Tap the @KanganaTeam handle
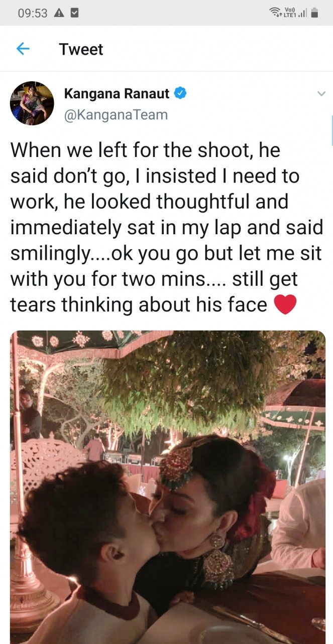Viewport: 333px width, 644px height. pos(116,115)
